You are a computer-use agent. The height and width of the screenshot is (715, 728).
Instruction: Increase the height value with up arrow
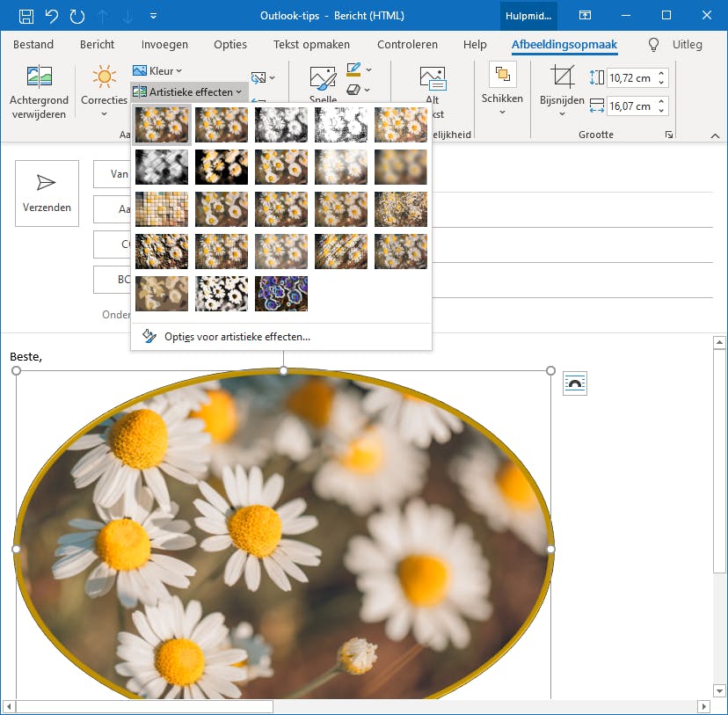pos(661,73)
